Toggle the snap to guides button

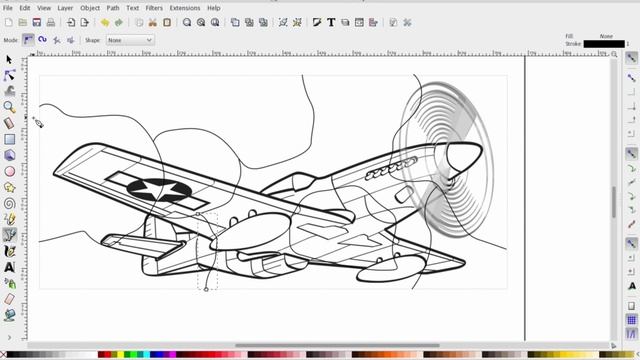(x=631, y=333)
